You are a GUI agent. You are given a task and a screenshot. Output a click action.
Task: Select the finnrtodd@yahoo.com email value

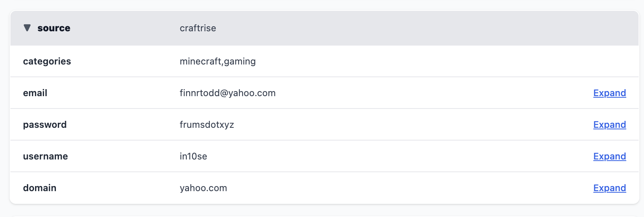pos(228,93)
